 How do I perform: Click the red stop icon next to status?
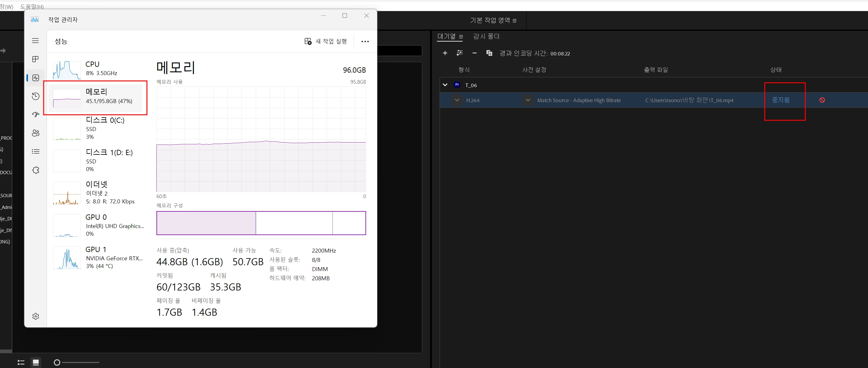point(822,100)
